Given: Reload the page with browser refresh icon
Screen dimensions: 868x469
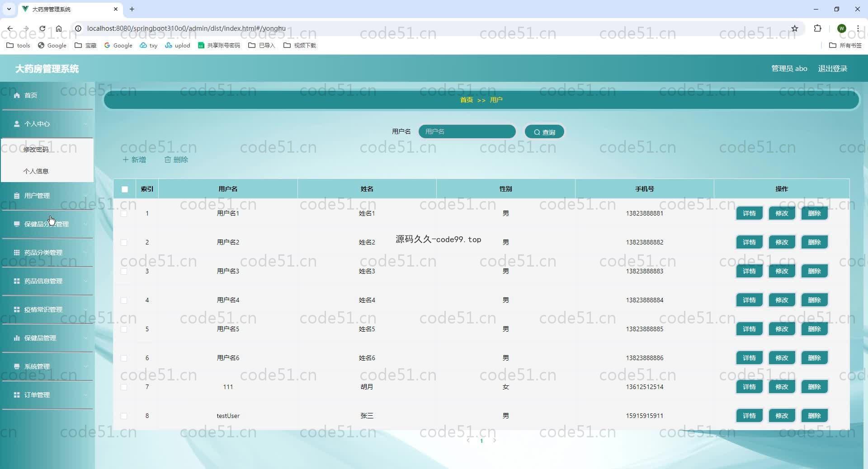Looking at the screenshot, I should point(42,28).
